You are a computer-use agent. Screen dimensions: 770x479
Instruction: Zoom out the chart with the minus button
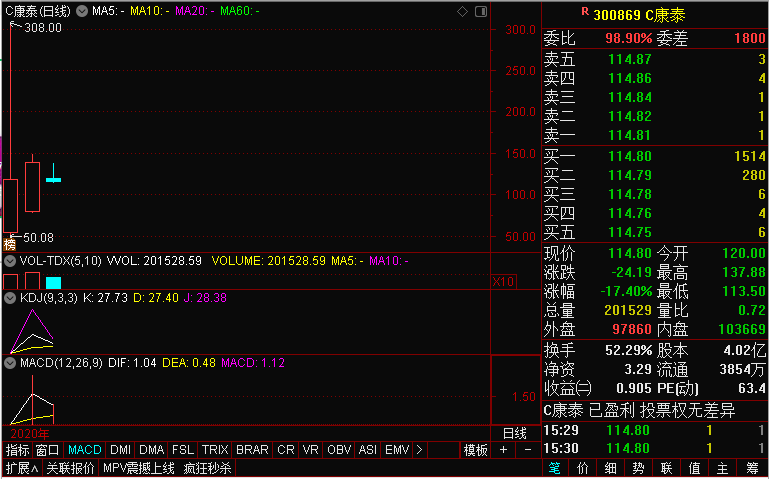(528, 450)
